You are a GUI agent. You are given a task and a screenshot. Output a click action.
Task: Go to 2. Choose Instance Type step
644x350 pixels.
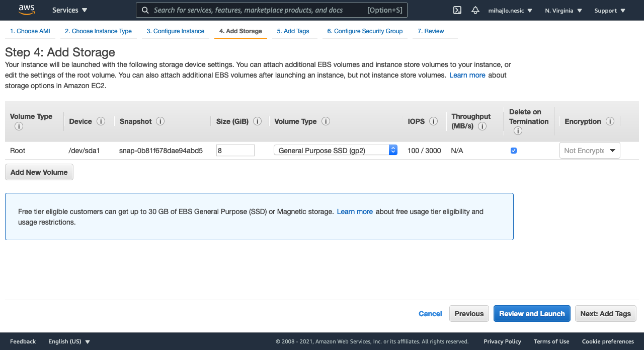[98, 31]
